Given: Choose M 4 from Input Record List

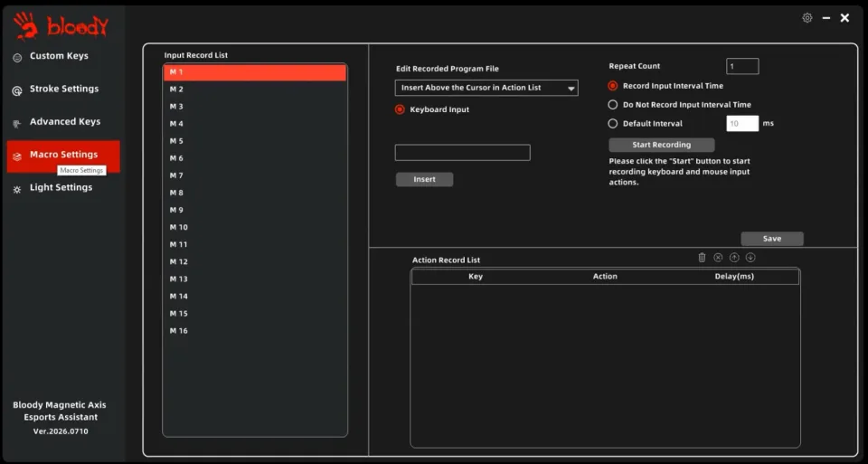Looking at the screenshot, I should [255, 124].
